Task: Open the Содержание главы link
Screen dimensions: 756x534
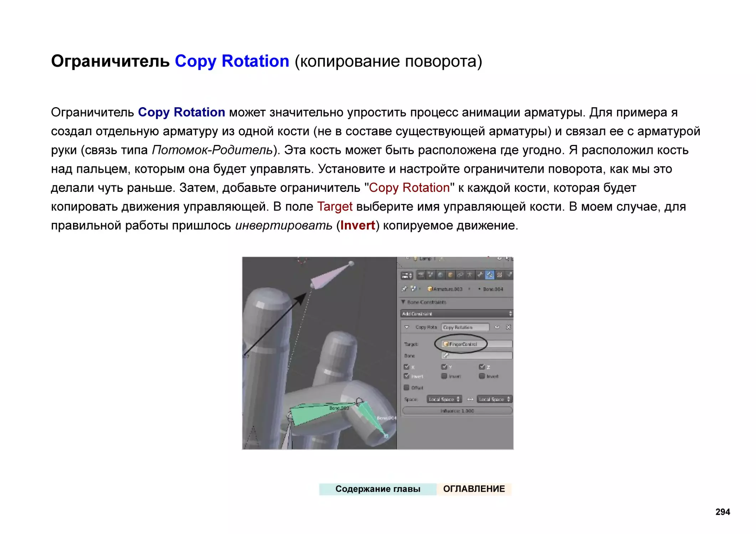Action: (x=378, y=489)
